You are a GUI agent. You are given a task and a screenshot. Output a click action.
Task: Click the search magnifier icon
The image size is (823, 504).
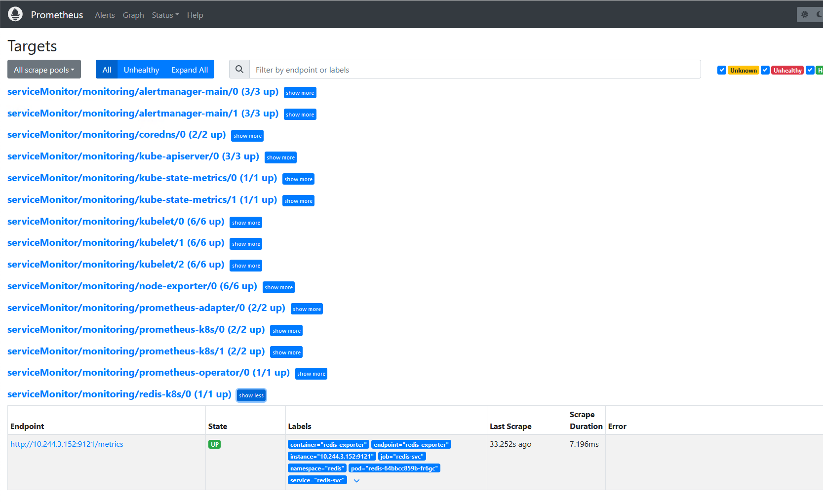tap(239, 70)
